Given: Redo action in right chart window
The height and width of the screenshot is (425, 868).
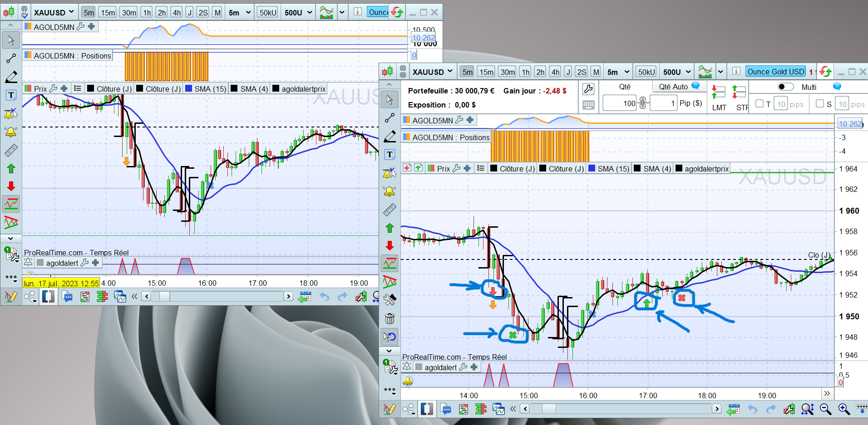Looking at the screenshot, I should [771, 409].
